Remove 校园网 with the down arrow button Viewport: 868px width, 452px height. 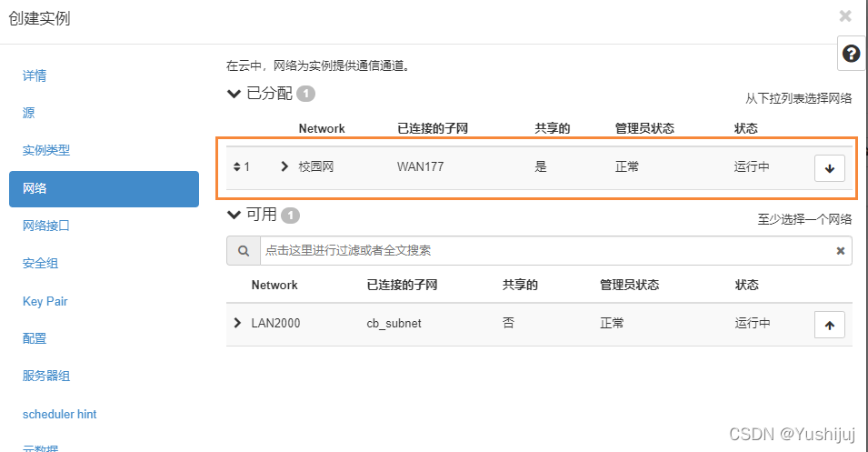pos(829,168)
